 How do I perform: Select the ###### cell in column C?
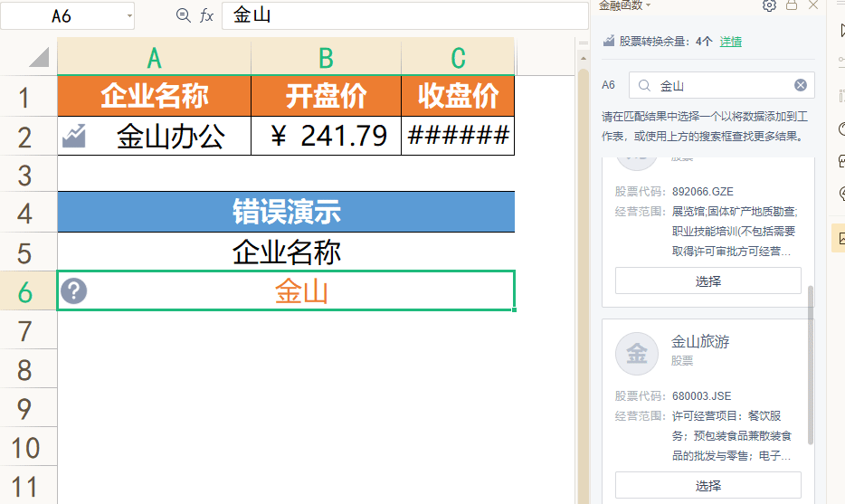[458, 136]
